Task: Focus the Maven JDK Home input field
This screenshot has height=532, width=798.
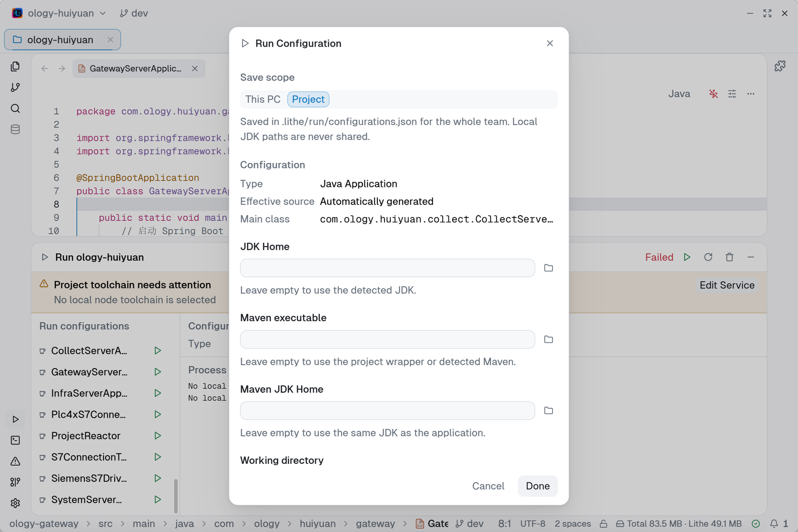Action: pos(387,411)
